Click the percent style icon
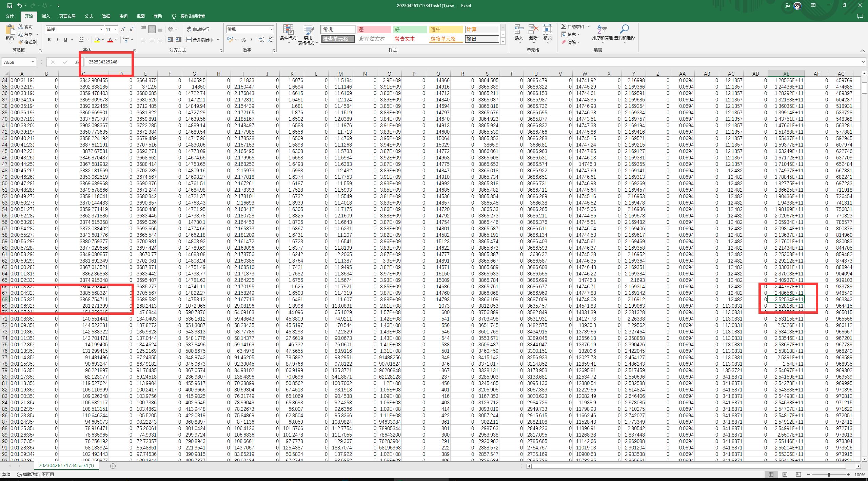This screenshot has height=481, width=868. (x=243, y=40)
